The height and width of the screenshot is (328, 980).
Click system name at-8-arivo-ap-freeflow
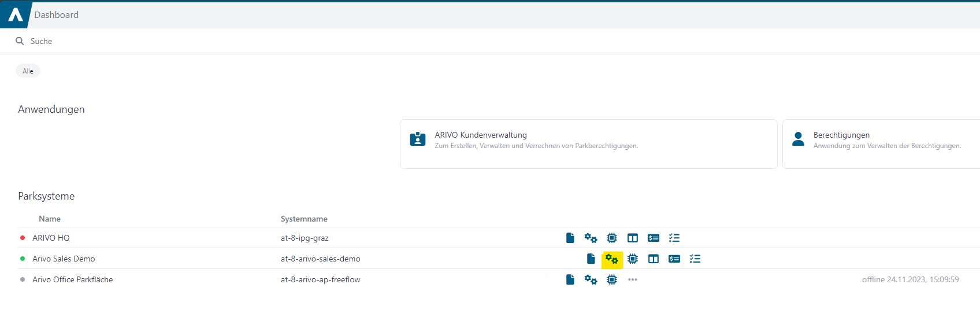[x=321, y=279]
